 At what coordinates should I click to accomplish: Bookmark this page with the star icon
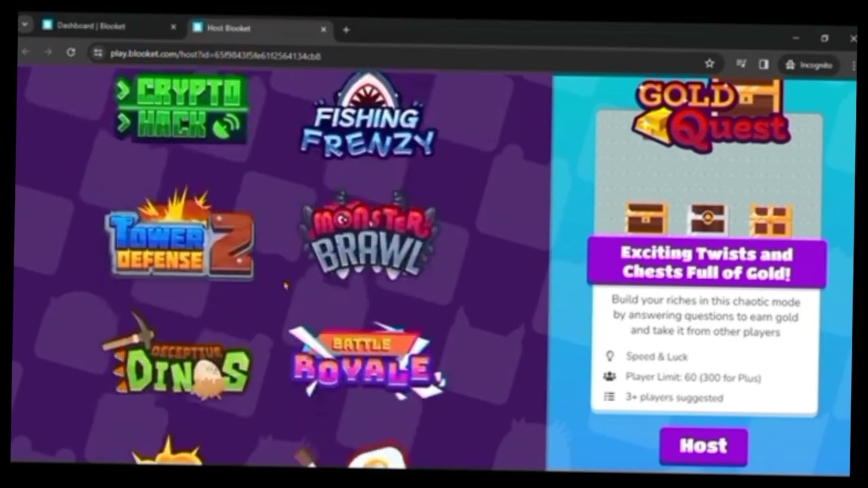[x=709, y=63]
